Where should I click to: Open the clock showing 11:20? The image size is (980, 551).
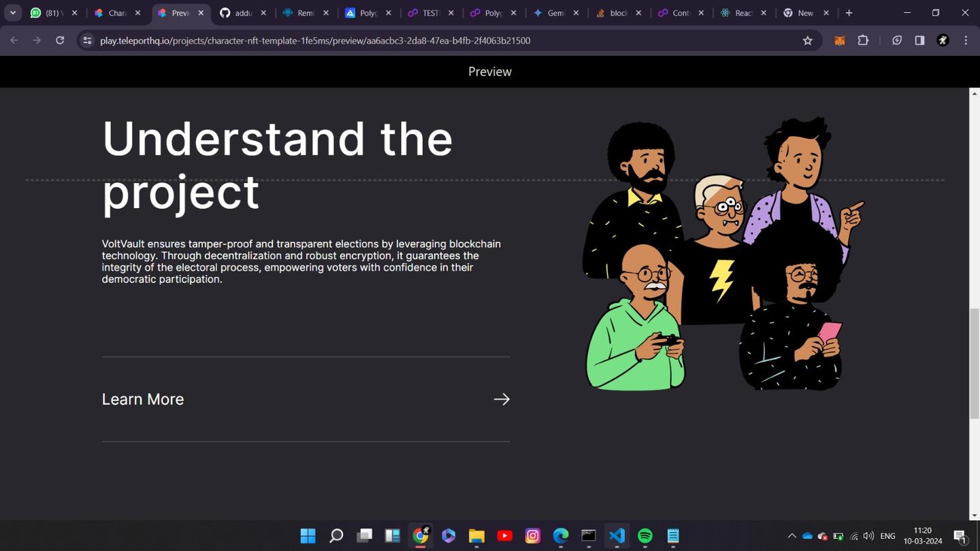(923, 536)
